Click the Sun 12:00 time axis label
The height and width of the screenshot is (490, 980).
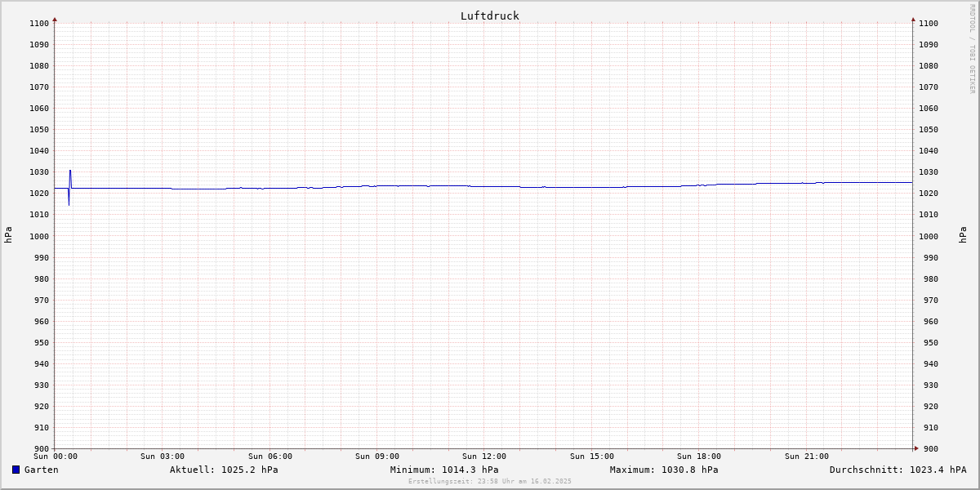point(484,457)
